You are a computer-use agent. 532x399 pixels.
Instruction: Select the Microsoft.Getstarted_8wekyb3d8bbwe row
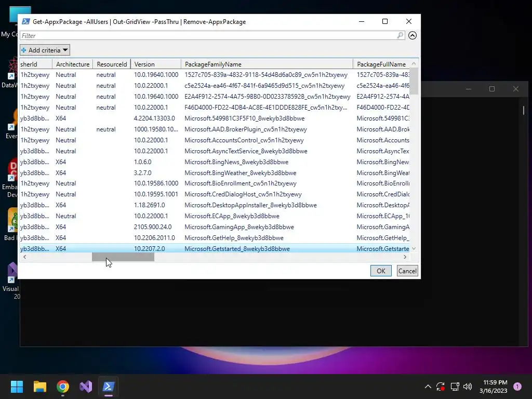pyautogui.click(x=215, y=249)
